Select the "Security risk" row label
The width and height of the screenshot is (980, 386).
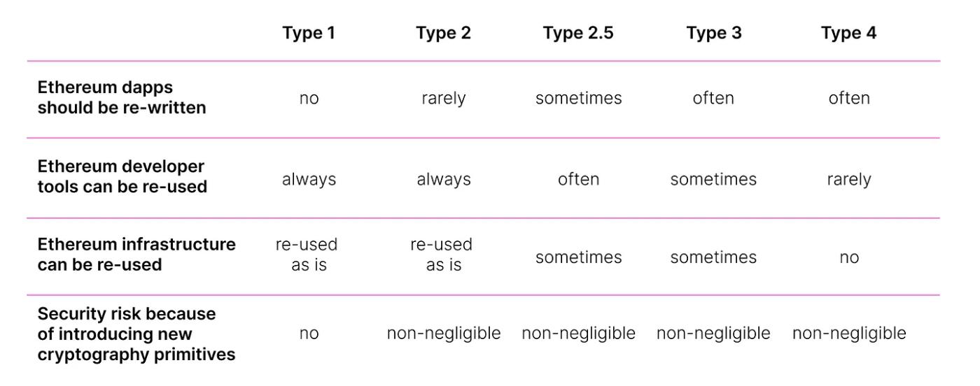pos(136,334)
